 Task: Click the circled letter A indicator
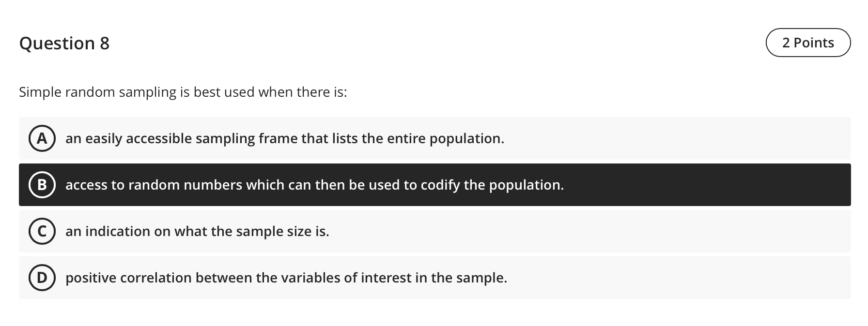[x=42, y=138]
